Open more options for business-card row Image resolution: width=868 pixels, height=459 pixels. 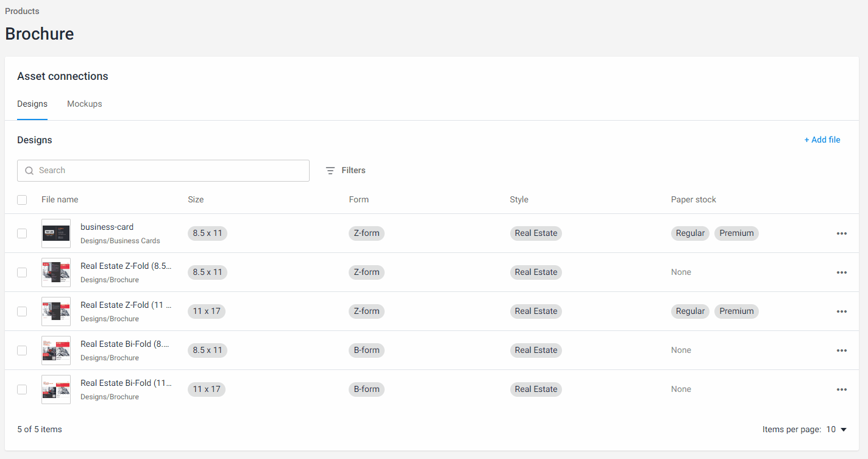pyautogui.click(x=841, y=233)
